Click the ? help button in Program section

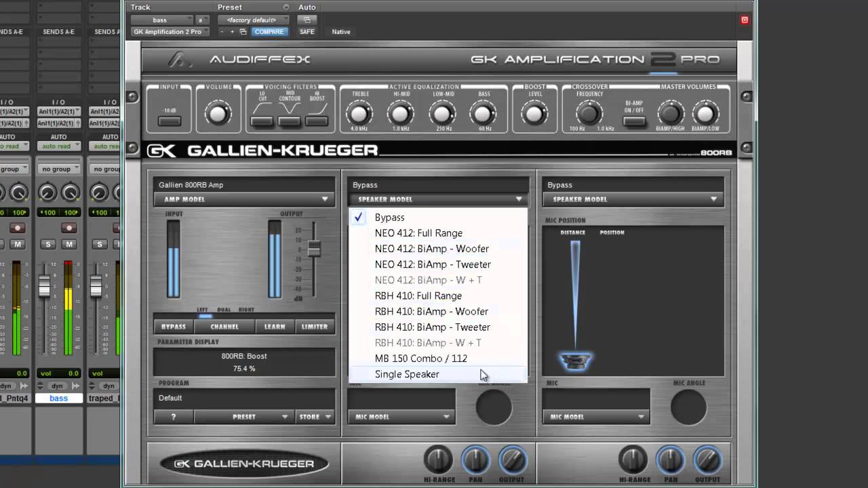[174, 417]
